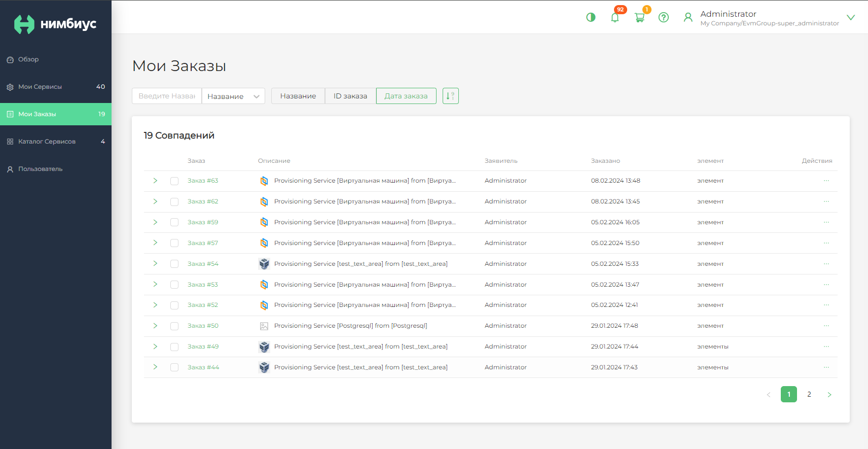Expand the Administrator account menu chevron

tap(851, 17)
